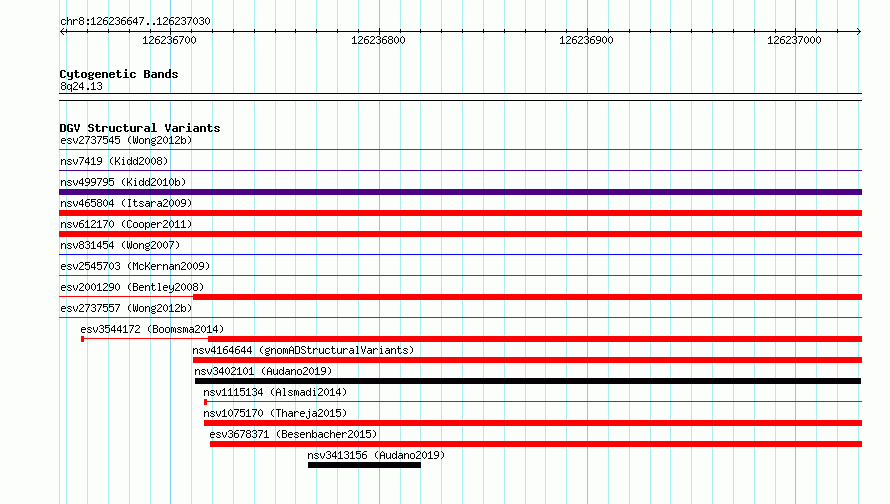Select nsv3402101 (Audano2019) label
The width and height of the screenshot is (890, 504).
263,371
